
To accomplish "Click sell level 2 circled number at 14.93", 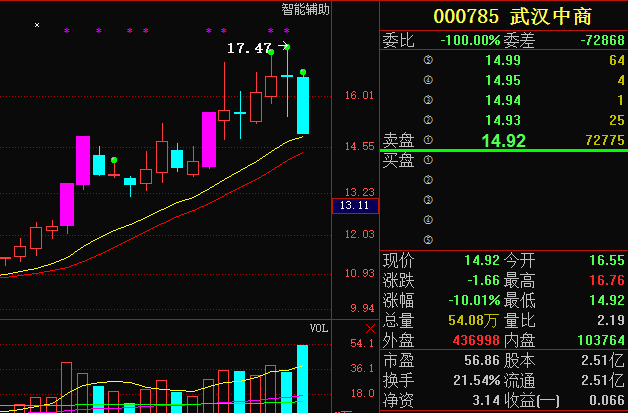I will point(428,120).
